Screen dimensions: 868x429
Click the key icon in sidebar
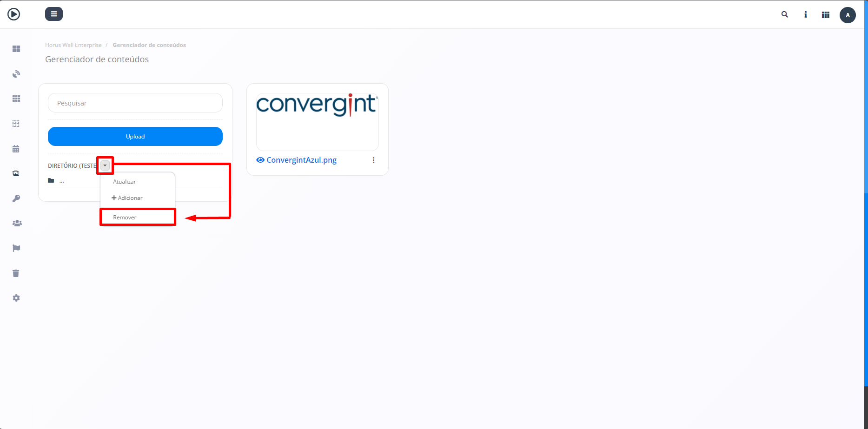[x=16, y=198]
